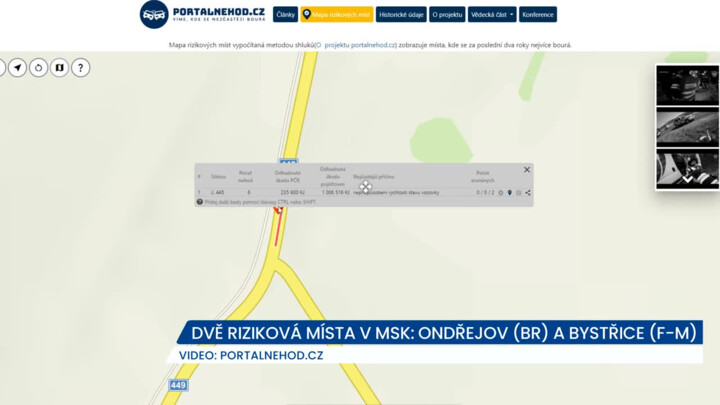The height and width of the screenshot is (405, 720).
Task: Click the help icon in popup footer
Action: pos(200,202)
